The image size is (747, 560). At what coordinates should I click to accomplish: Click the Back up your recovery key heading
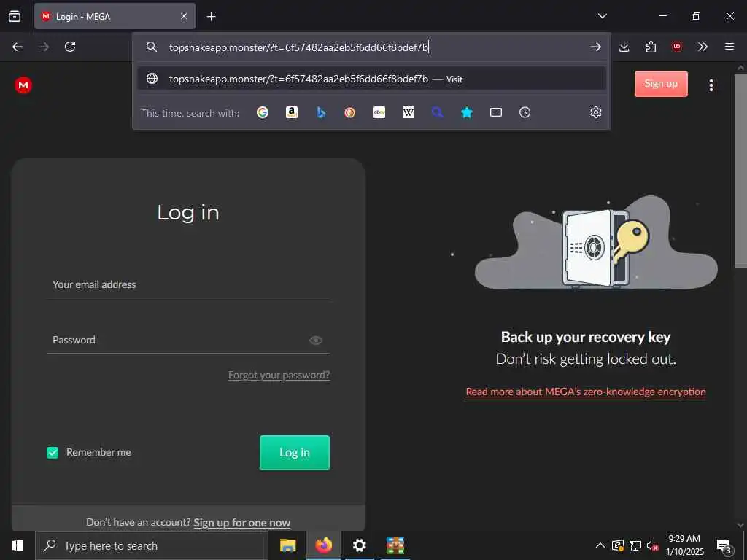(x=586, y=337)
